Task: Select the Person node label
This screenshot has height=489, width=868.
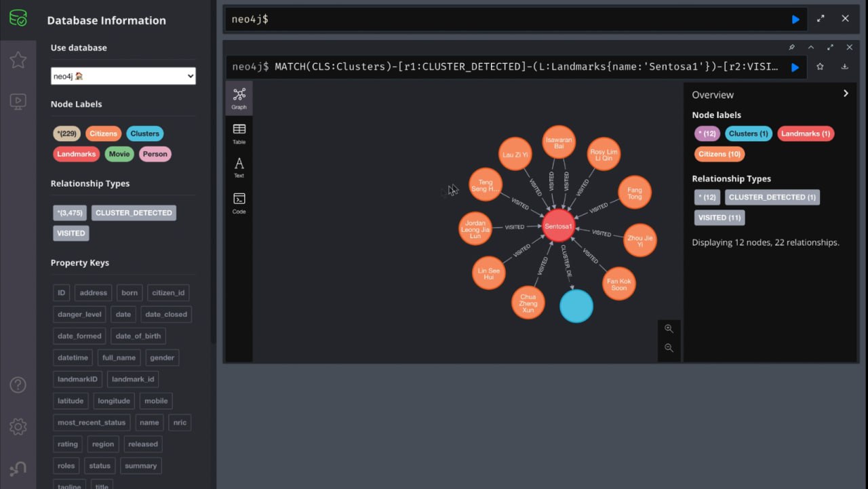Action: (155, 154)
